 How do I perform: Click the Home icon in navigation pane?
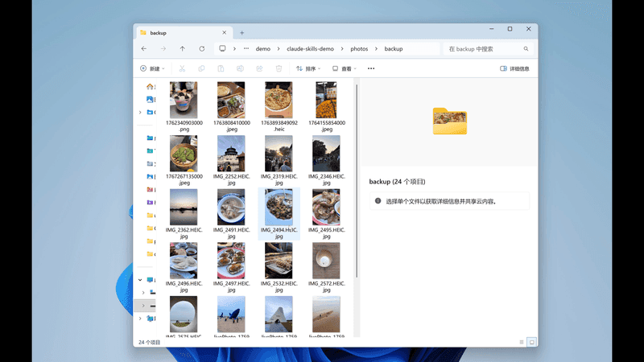coord(150,86)
